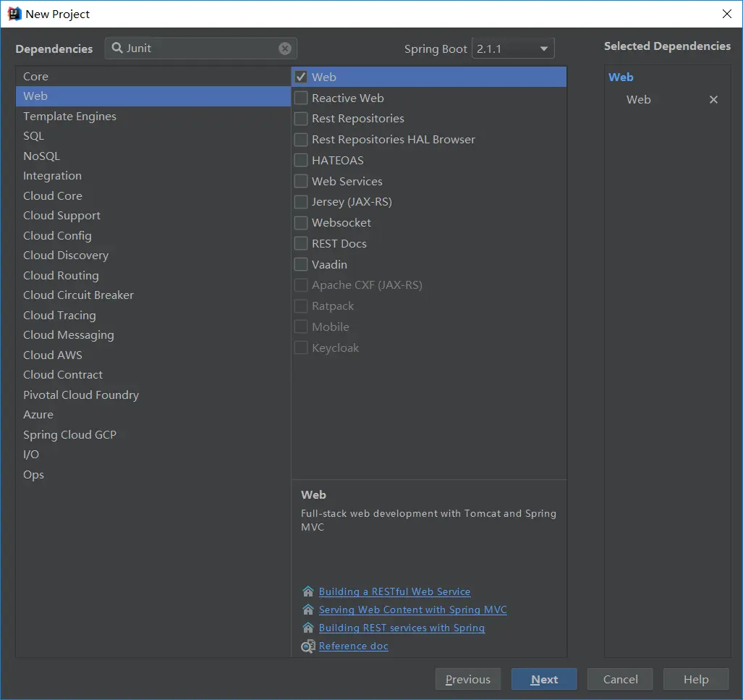This screenshot has height=700, width=743.
Task: Check the Web Services checkbox
Action: [x=301, y=181]
